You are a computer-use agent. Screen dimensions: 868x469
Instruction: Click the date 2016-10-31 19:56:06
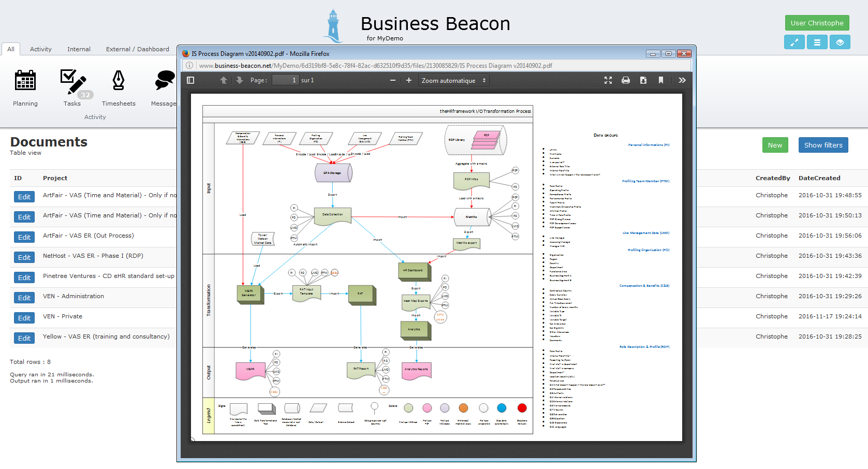(830, 236)
